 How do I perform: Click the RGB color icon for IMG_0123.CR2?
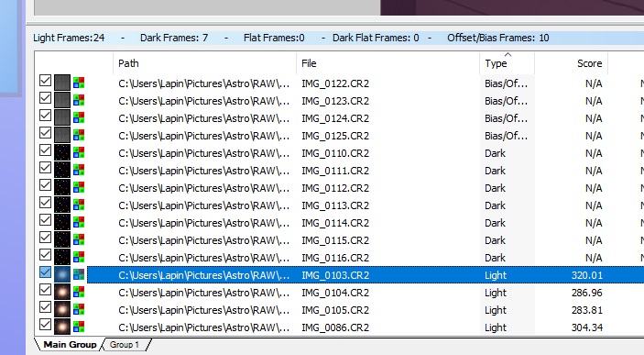79,100
